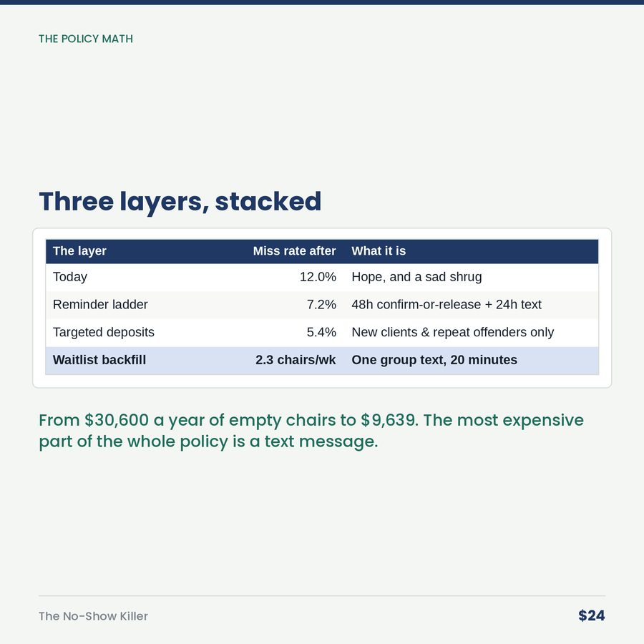Click 'New clients & repeat offenders only' cell
This screenshot has height=644, width=644.
(x=453, y=332)
